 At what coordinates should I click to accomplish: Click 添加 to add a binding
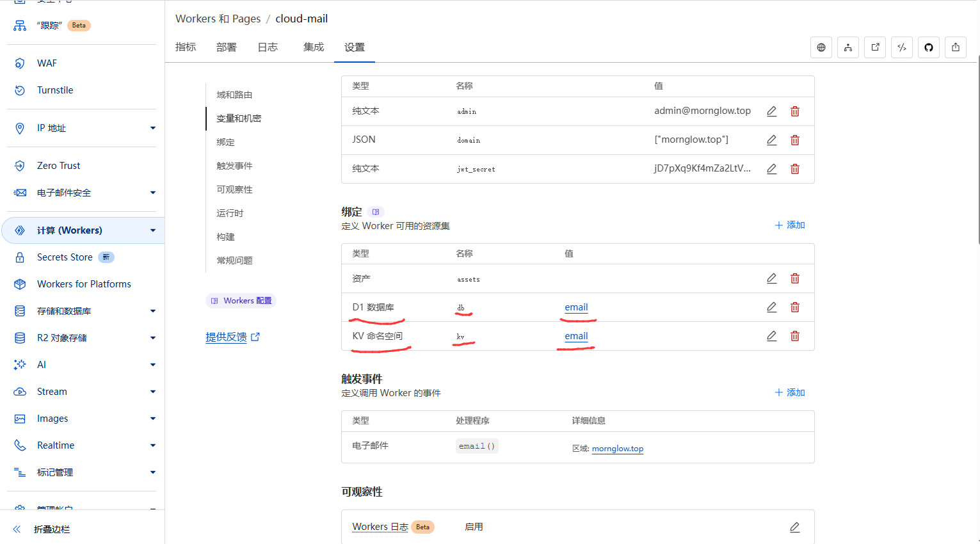pyautogui.click(x=790, y=225)
